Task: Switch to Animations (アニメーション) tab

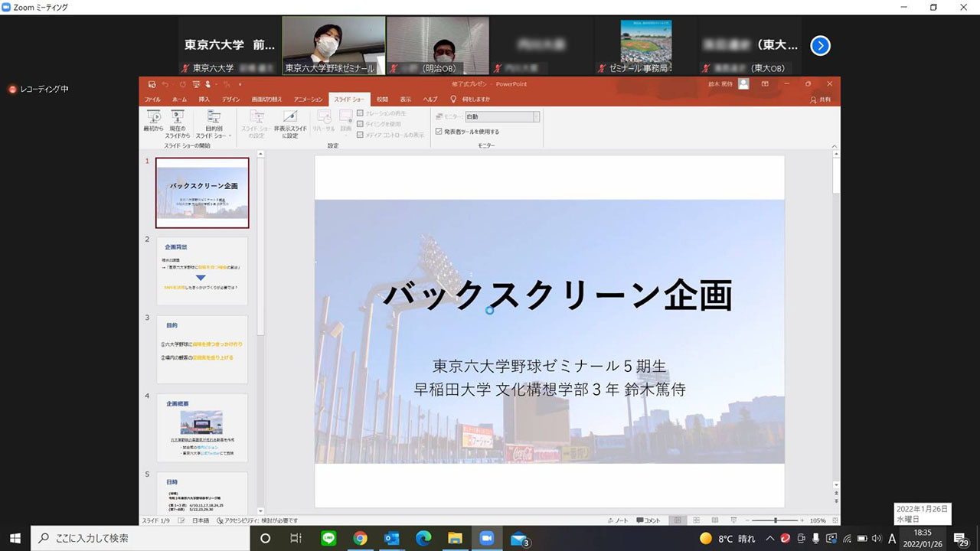Action: point(308,99)
